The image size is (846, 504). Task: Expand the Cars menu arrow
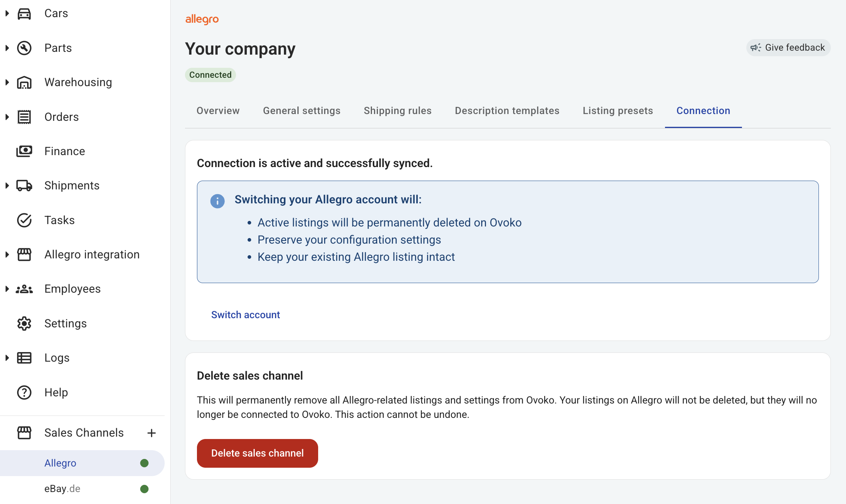point(7,14)
